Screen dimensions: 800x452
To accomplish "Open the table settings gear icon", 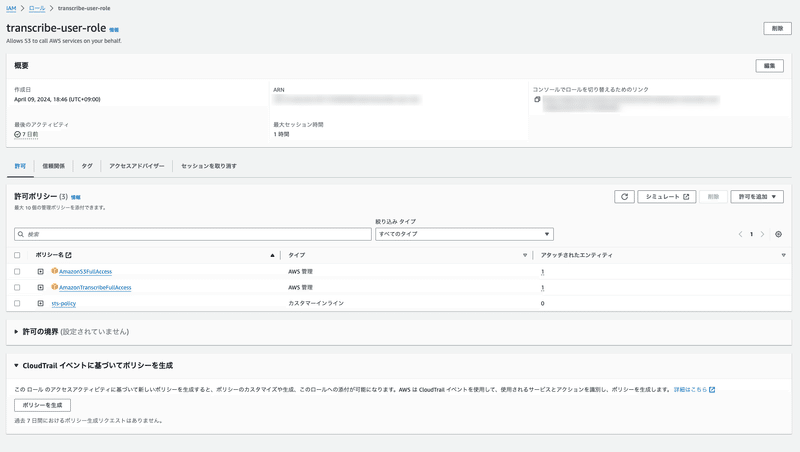I will [x=778, y=234].
